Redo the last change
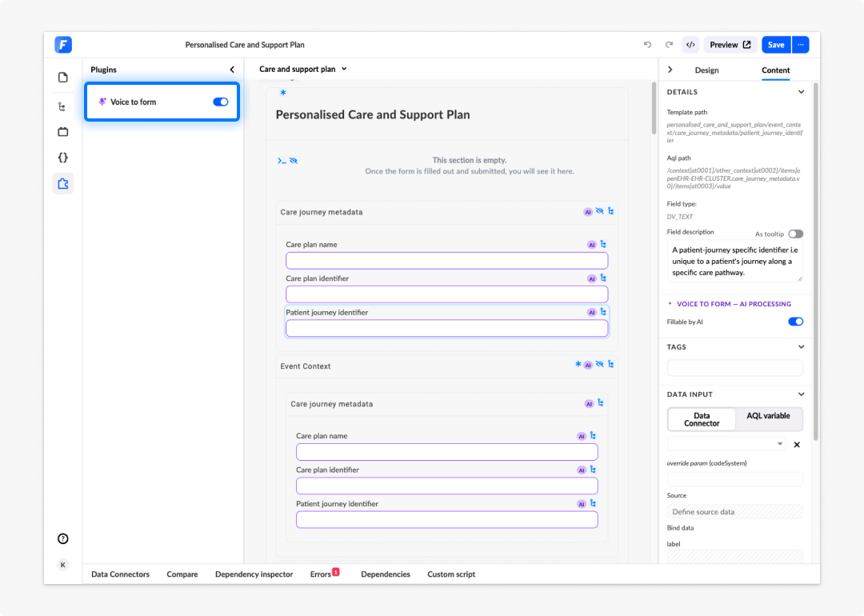Screen dimensions: 864x616 [x=669, y=45]
